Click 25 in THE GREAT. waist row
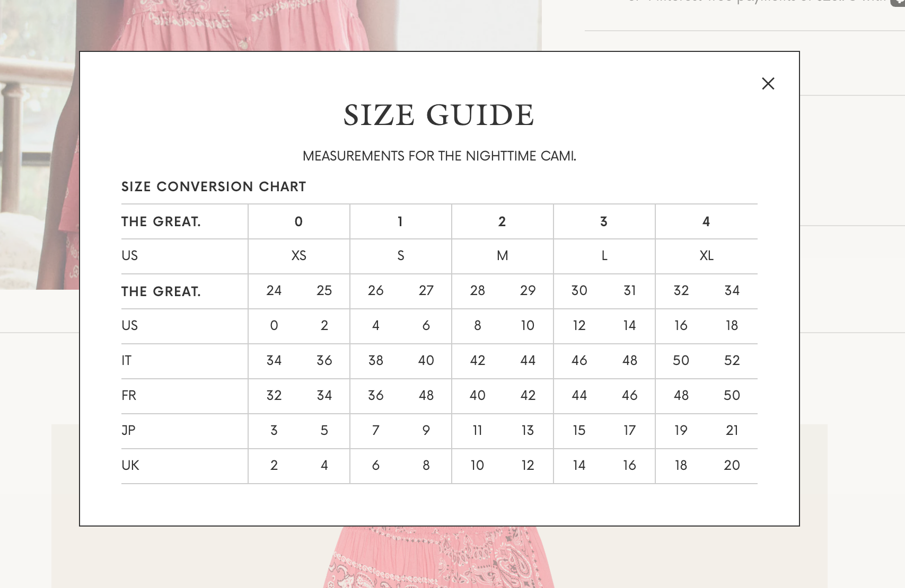This screenshot has height=588, width=905. (324, 290)
